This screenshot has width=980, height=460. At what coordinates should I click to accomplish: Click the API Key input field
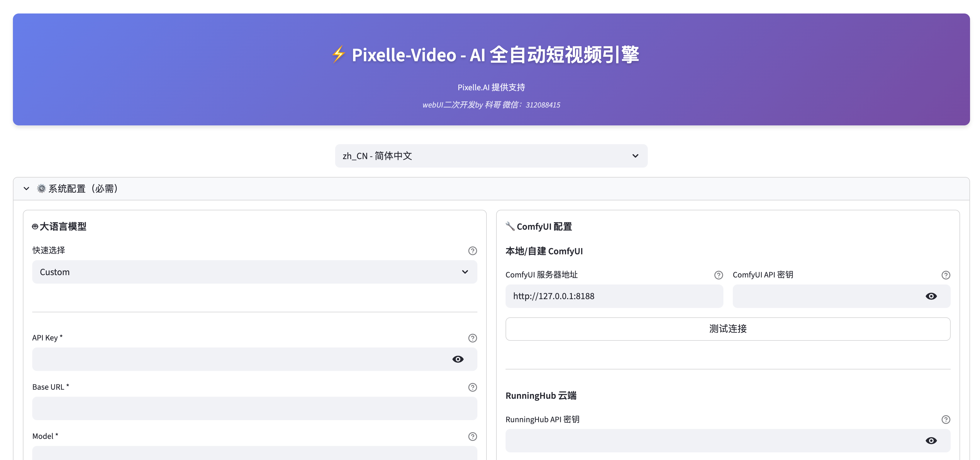tap(240, 359)
